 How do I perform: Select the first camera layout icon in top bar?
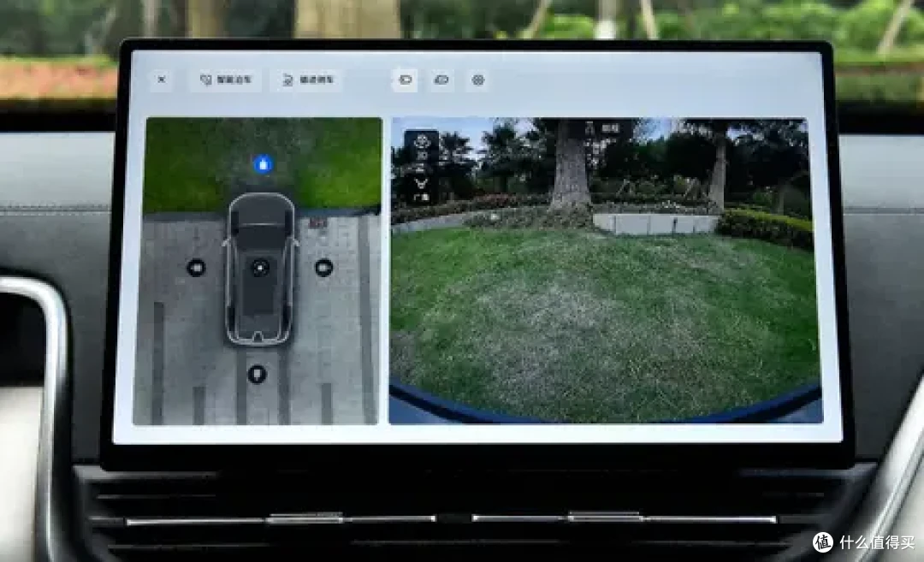pos(406,80)
